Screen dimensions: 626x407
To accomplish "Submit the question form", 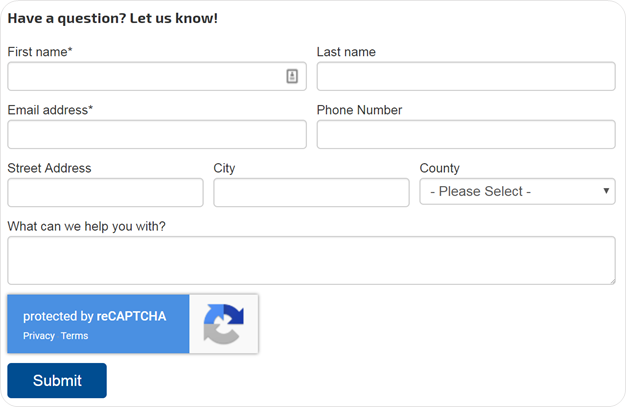I will [x=57, y=380].
